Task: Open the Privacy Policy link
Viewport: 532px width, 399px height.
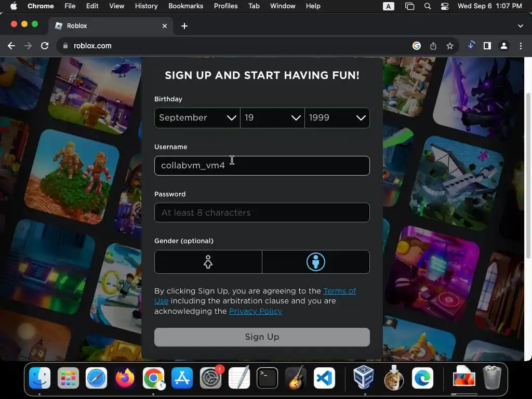Action: tap(256, 311)
